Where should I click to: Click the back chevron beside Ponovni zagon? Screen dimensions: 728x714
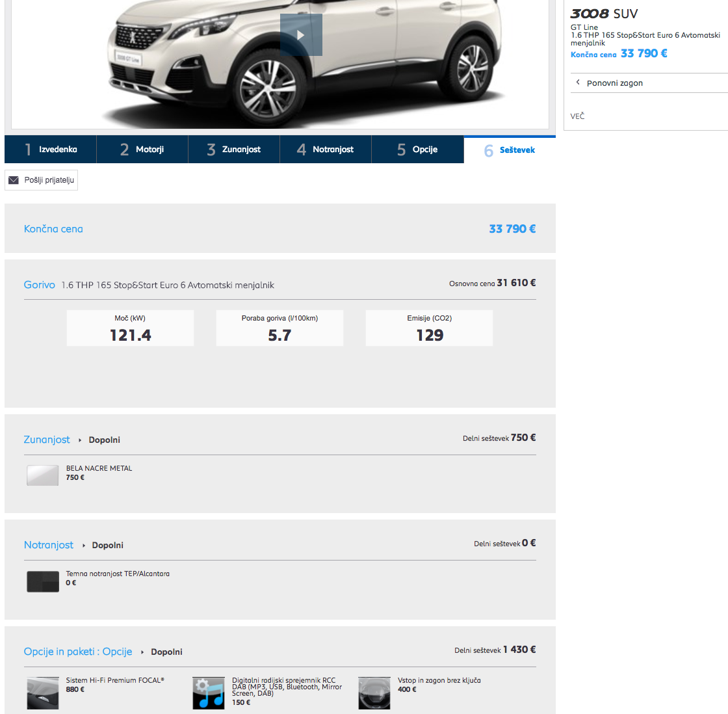pos(578,82)
